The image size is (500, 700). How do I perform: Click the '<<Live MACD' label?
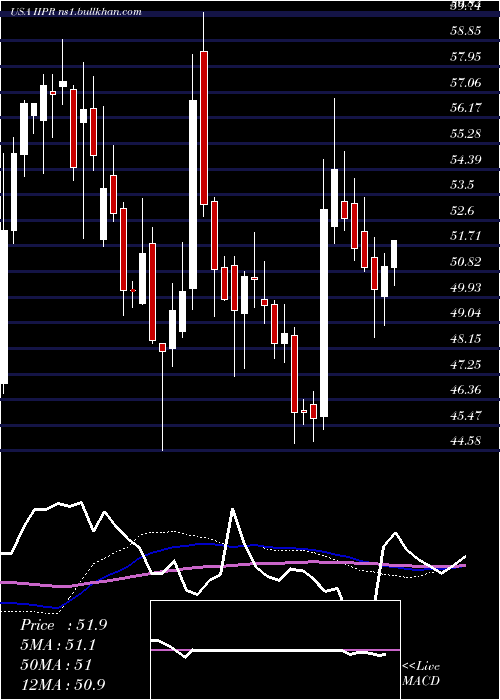pos(421,673)
